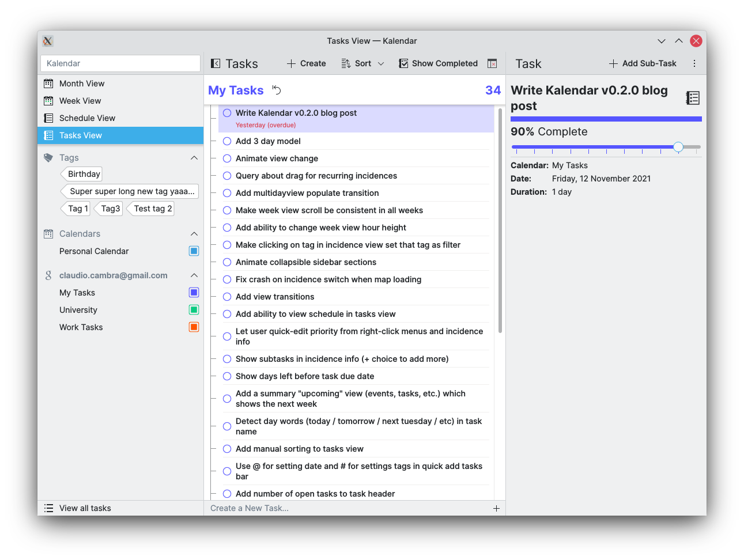The height and width of the screenshot is (560, 744).
Task: Mark 'Add 3 day model' task complete
Action: (227, 141)
